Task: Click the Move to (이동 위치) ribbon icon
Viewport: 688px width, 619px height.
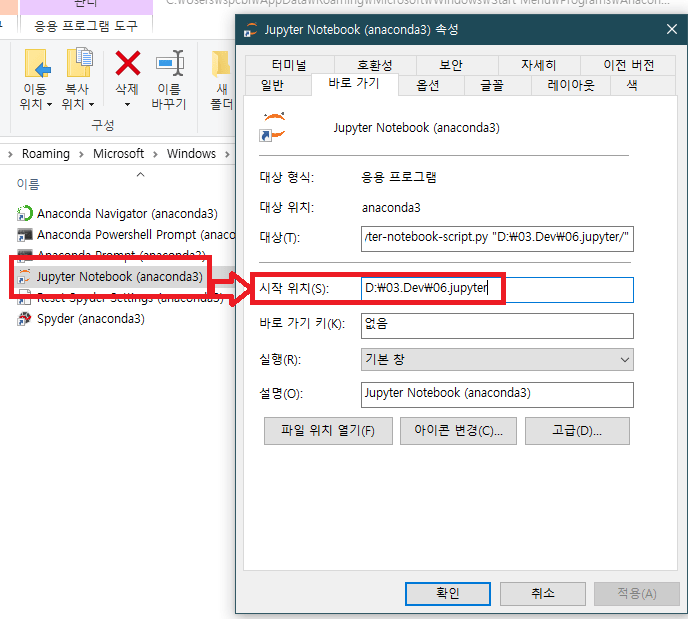Action: pyautogui.click(x=36, y=64)
